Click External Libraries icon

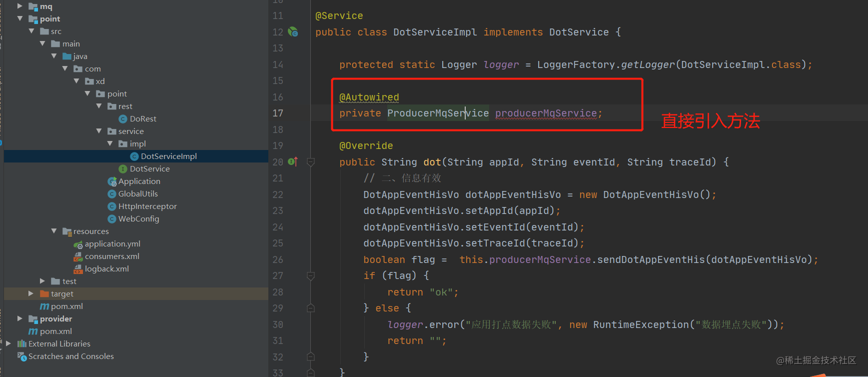22,343
